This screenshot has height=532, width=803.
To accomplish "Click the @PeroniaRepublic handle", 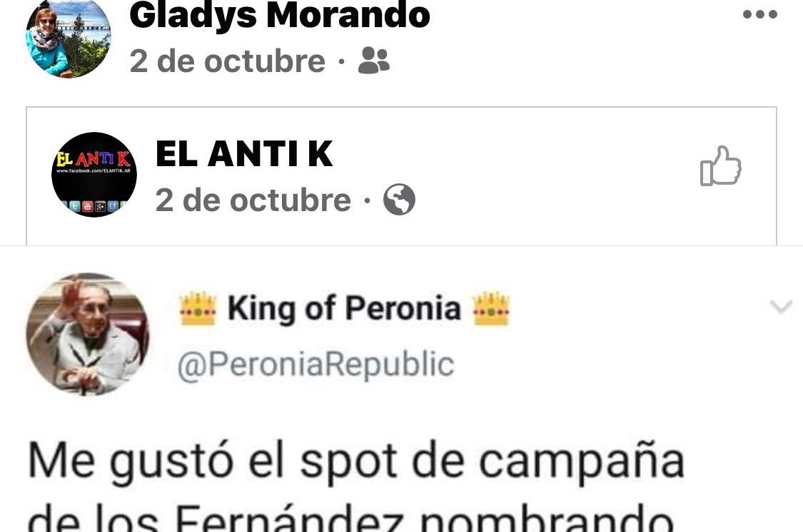I will [315, 364].
